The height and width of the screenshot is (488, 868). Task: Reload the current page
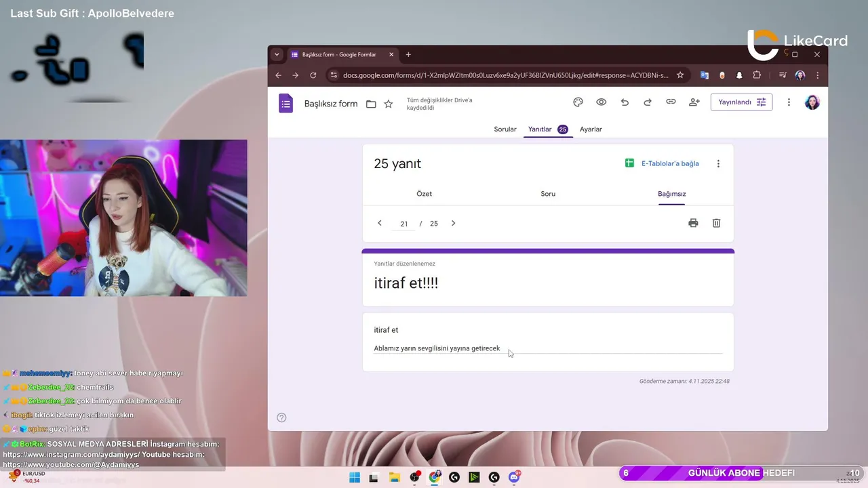[313, 75]
